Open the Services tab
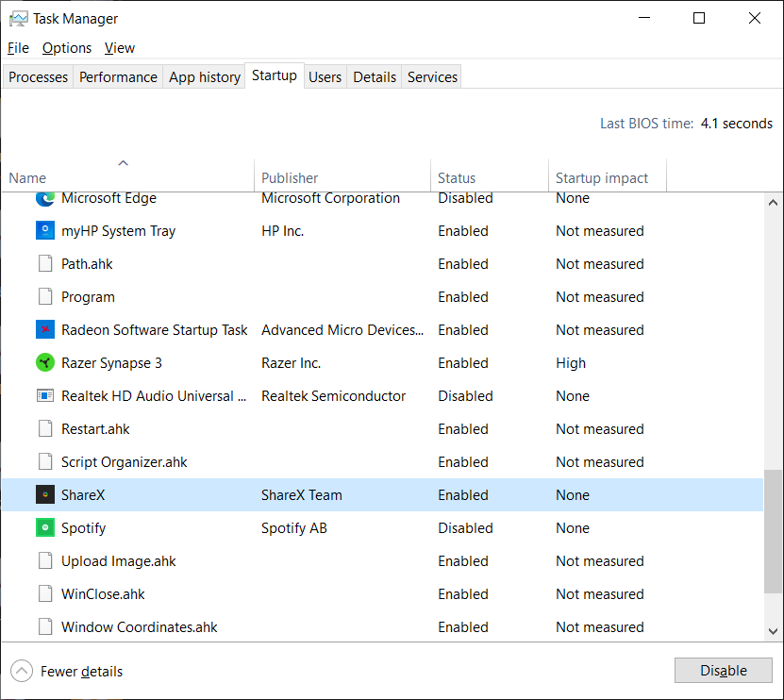The width and height of the screenshot is (784, 700). (x=432, y=77)
